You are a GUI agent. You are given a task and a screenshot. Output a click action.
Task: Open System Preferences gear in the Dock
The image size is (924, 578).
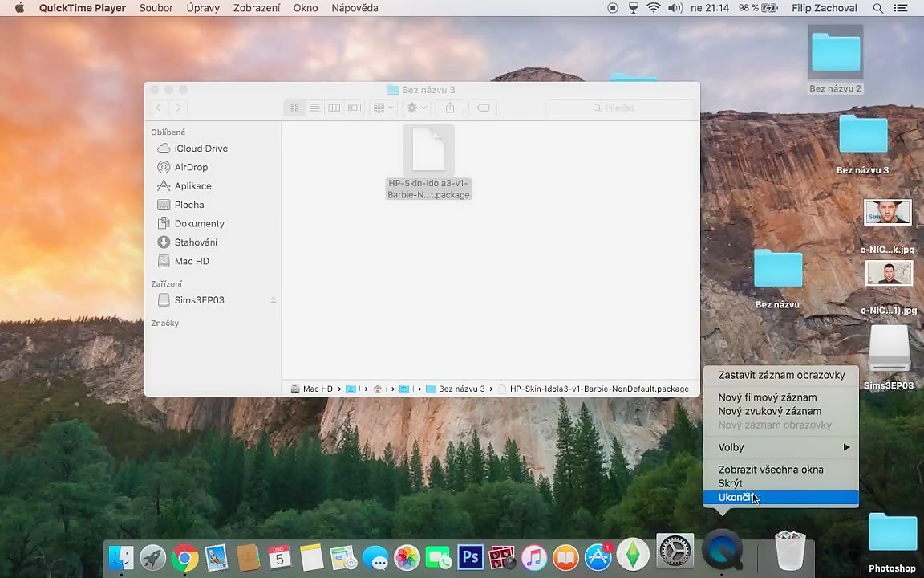[x=675, y=552]
